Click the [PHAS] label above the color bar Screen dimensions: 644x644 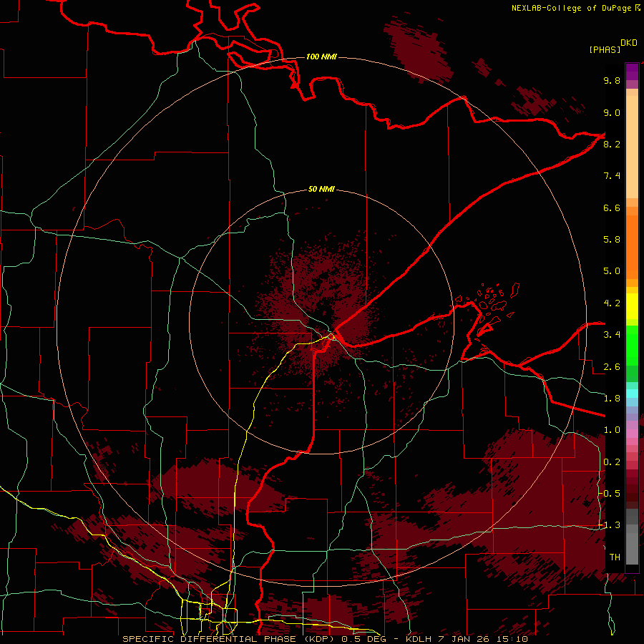(x=605, y=49)
